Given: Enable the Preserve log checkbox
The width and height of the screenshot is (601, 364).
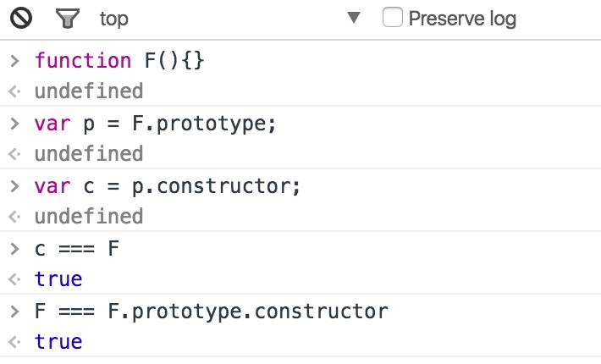Looking at the screenshot, I should [393, 17].
